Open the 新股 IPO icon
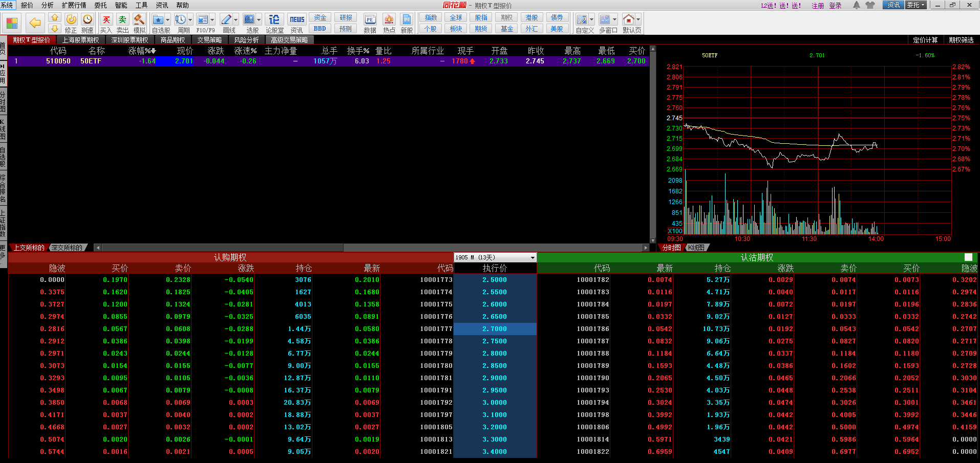Image resolution: width=980 pixels, height=463 pixels. (x=407, y=19)
